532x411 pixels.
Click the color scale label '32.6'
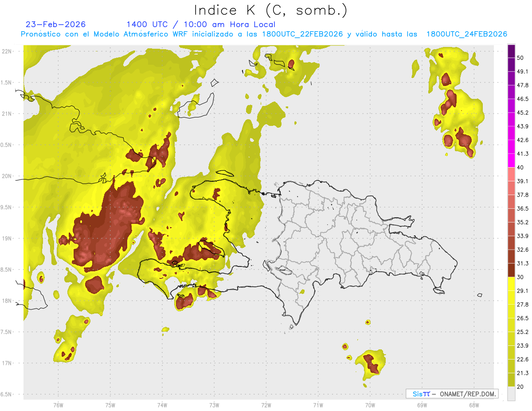click(x=523, y=250)
